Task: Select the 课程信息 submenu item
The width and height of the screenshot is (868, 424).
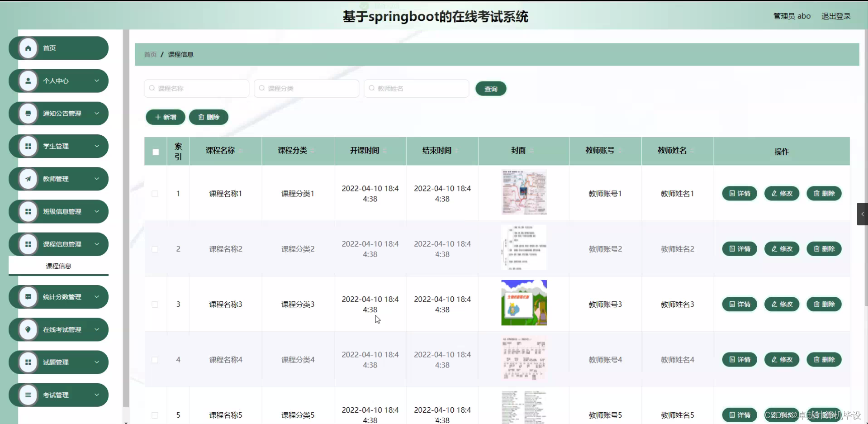Action: coord(59,266)
